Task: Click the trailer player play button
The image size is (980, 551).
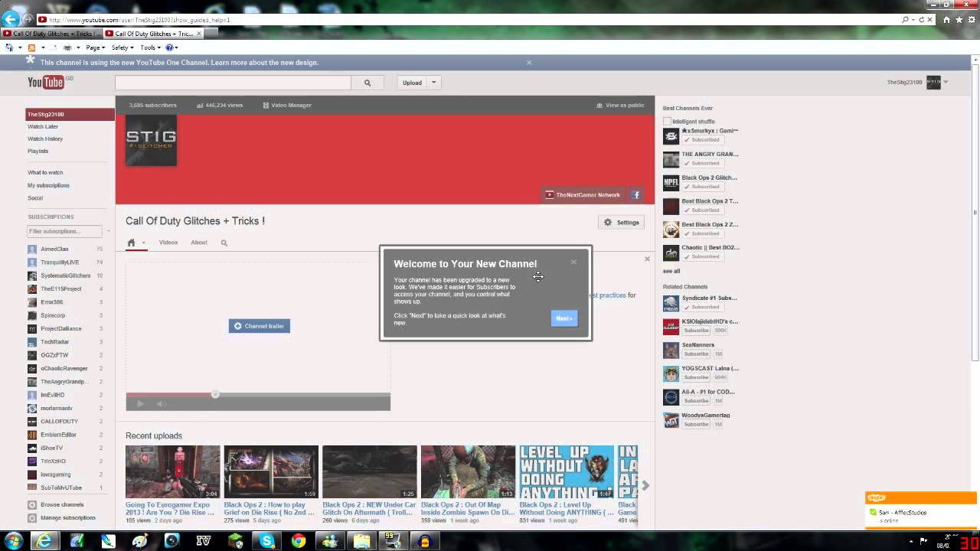Action: point(140,403)
